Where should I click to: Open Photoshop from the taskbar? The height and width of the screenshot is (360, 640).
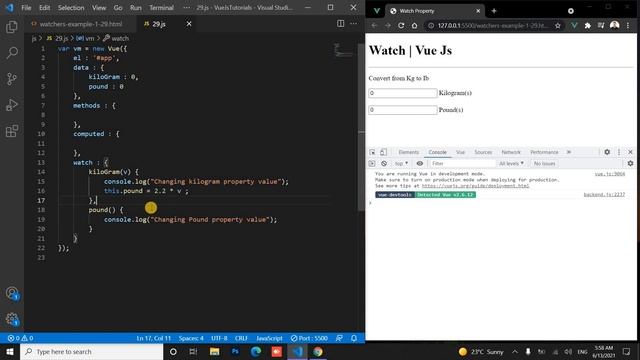point(235,351)
